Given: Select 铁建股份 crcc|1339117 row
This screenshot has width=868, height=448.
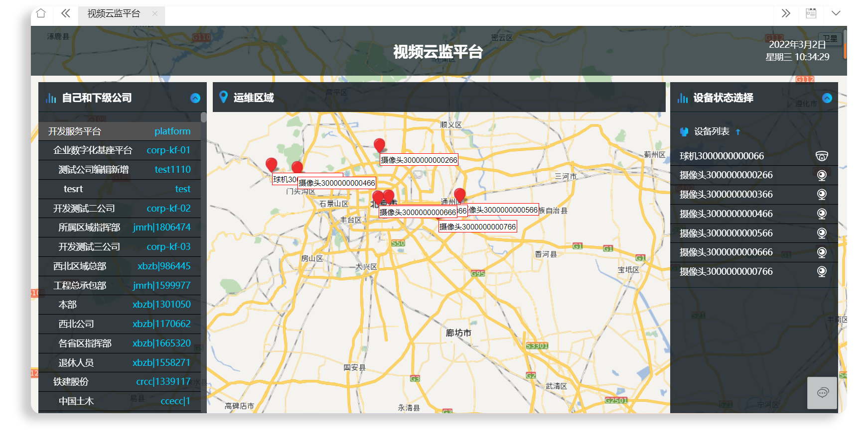Looking at the screenshot, I should pyautogui.click(x=120, y=382).
